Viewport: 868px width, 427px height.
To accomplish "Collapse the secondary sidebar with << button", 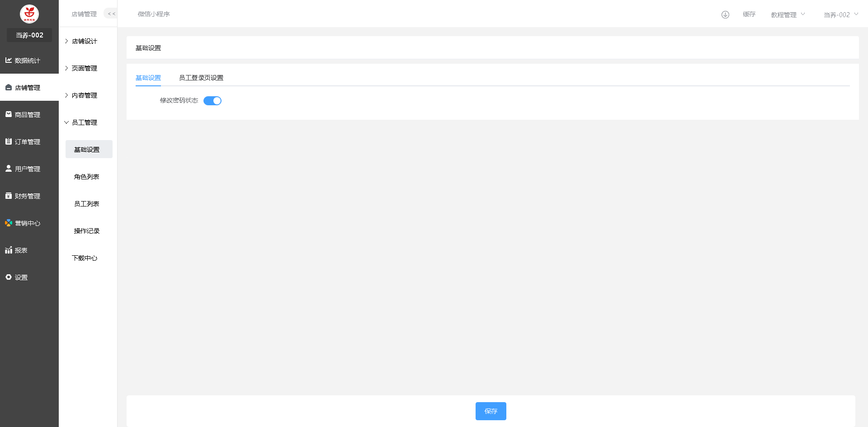I will [111, 14].
